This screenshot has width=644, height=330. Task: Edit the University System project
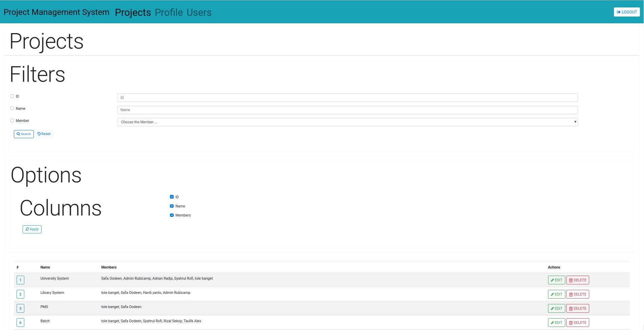[556, 280]
